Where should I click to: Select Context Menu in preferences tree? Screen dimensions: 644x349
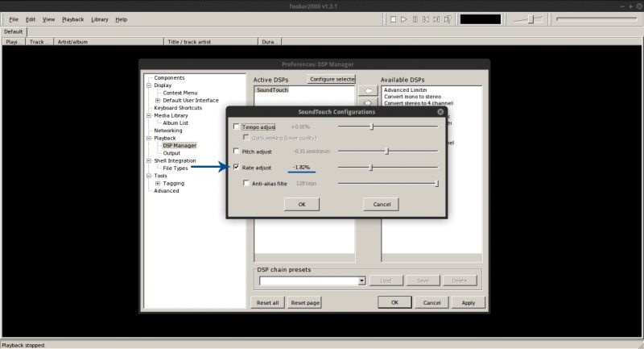click(180, 93)
